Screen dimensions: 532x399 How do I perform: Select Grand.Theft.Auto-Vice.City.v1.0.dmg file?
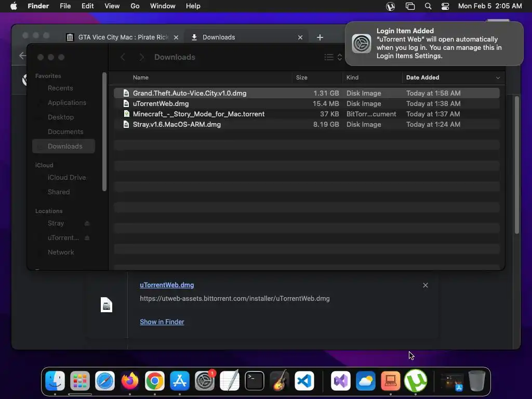[x=307, y=93]
